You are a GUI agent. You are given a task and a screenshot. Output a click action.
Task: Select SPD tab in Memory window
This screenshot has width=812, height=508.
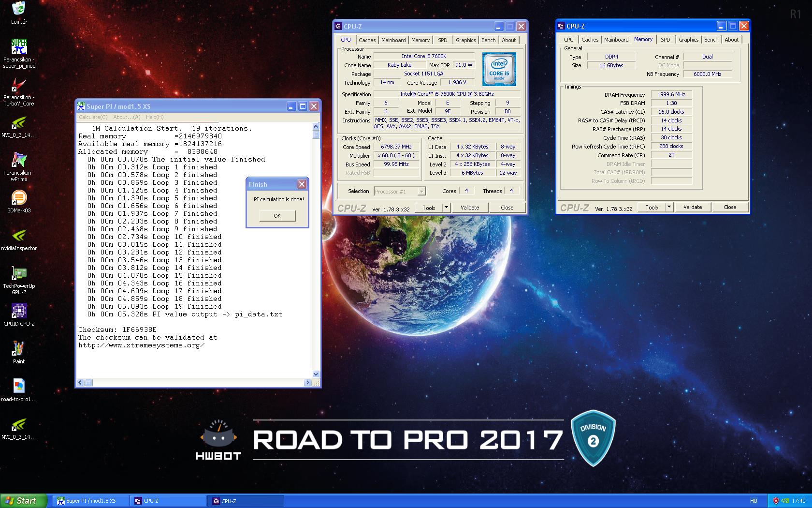(666, 40)
